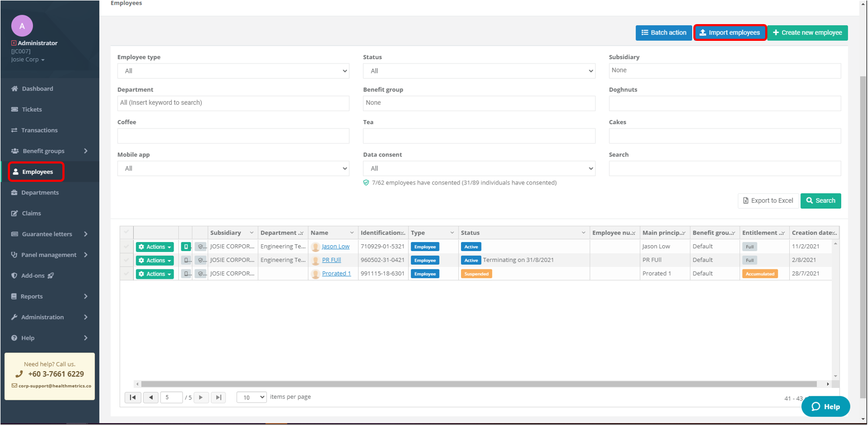The height and width of the screenshot is (425, 868).
Task: Go to the previous page of results
Action: click(x=151, y=398)
